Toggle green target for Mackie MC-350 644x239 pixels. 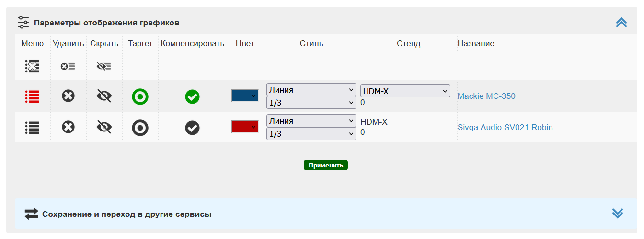click(140, 96)
